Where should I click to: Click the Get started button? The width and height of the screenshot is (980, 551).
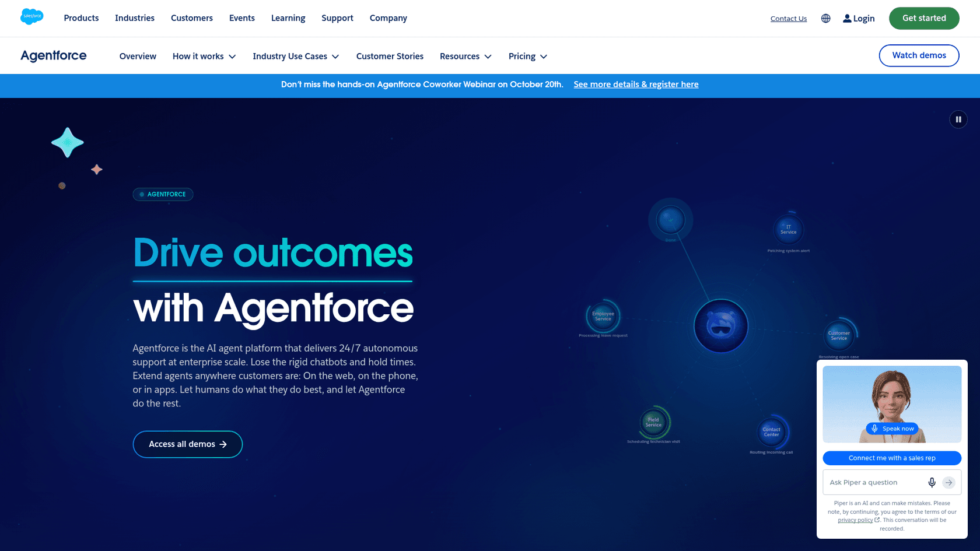coord(924,18)
